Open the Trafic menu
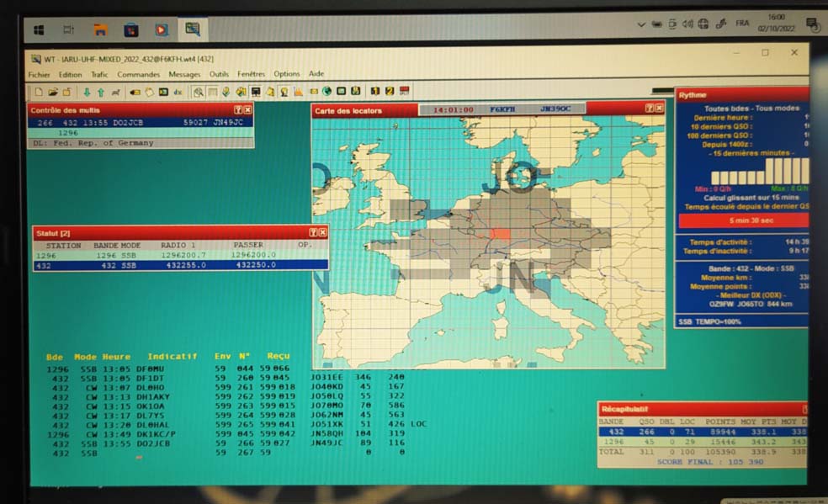Screen dimensions: 828x504 point(99,75)
